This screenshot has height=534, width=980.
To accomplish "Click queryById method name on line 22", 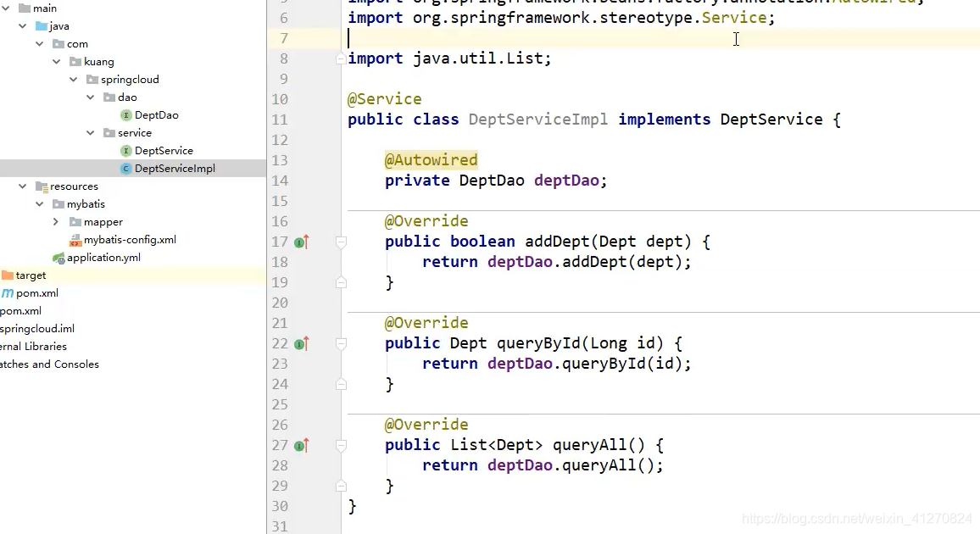I will [538, 343].
